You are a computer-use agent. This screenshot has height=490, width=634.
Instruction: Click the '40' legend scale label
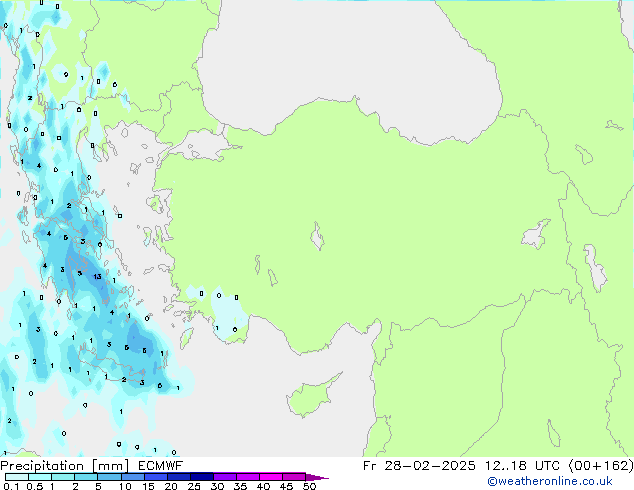tap(263, 486)
